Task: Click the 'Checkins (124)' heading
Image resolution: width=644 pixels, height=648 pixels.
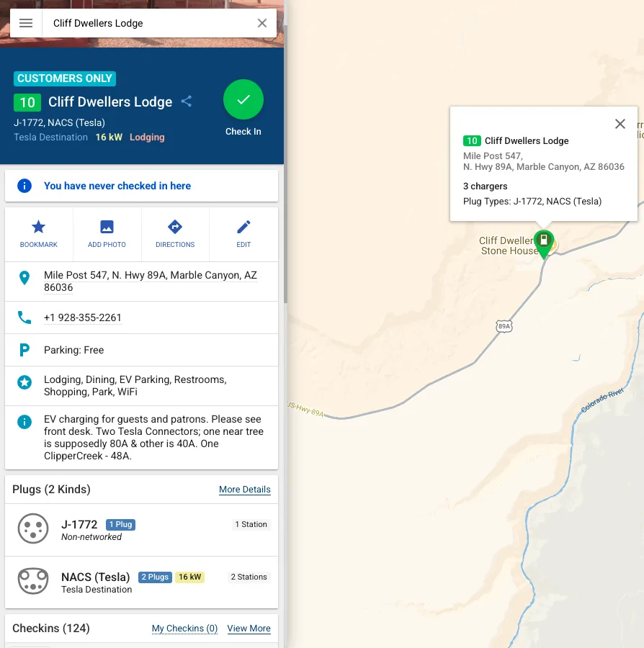Action: coord(51,628)
